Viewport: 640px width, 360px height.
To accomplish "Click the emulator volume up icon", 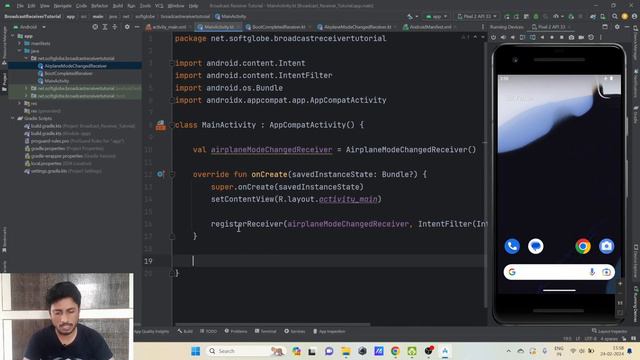I will click(x=503, y=37).
